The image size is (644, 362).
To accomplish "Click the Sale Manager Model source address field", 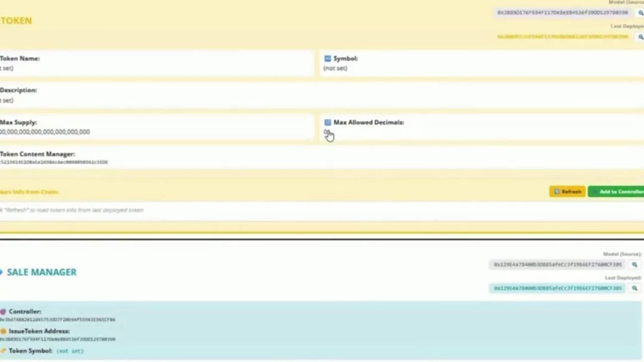I will point(557,264).
